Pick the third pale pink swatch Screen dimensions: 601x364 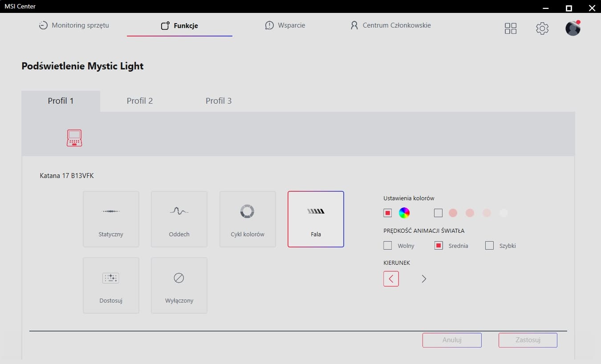coord(487,213)
